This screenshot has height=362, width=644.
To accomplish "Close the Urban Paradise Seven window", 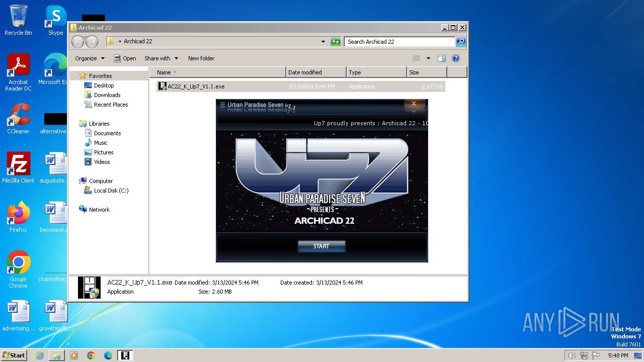I will point(414,104).
